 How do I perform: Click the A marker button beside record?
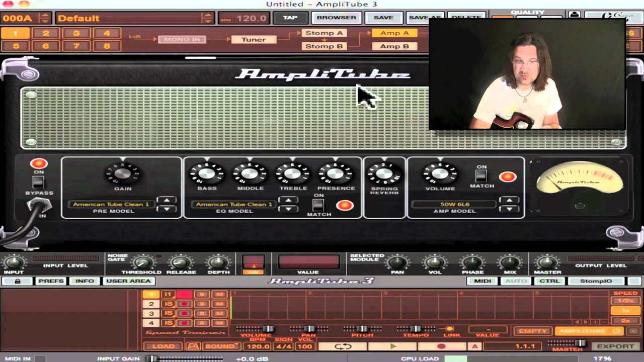(x=474, y=346)
